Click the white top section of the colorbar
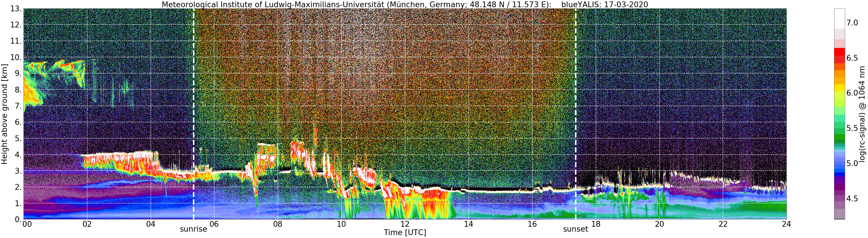The width and height of the screenshot is (868, 238). (x=839, y=18)
